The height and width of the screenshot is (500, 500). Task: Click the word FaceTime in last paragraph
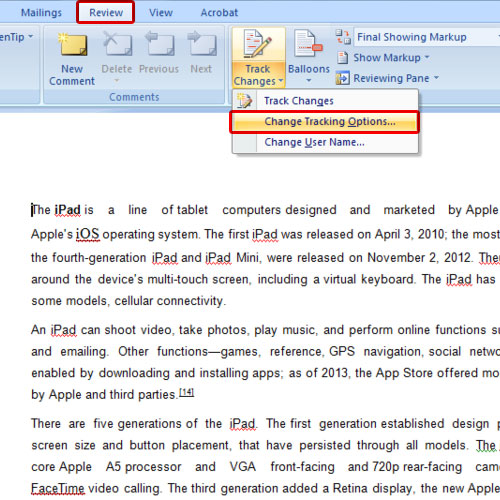coord(58,488)
